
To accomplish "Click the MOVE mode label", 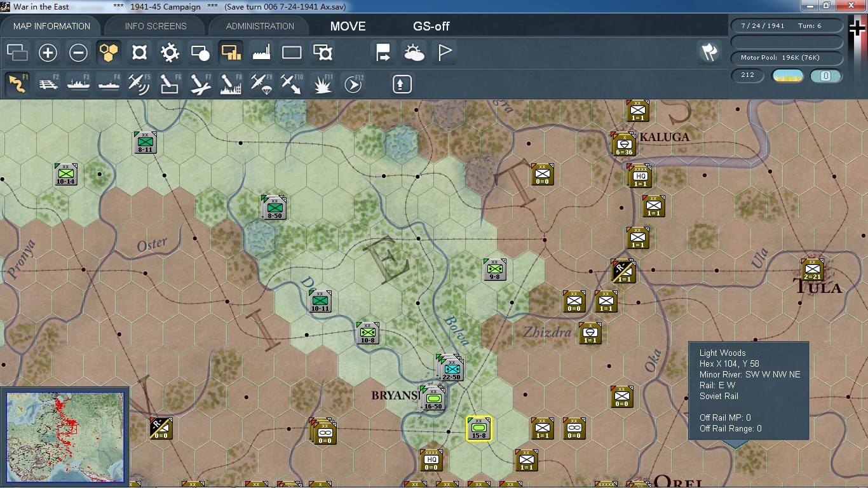I will pyautogui.click(x=348, y=26).
